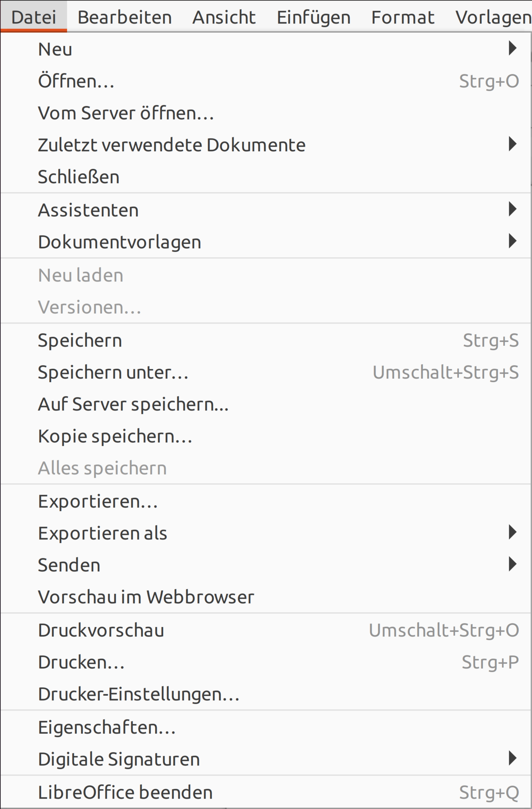The width and height of the screenshot is (532, 809).
Task: Quit via LibreOffice beenden
Action: pos(266,792)
